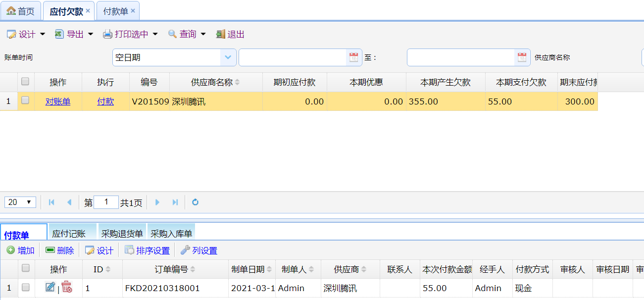Open the 对账单 statement link
Viewport: 644px width, 300px height.
58,101
